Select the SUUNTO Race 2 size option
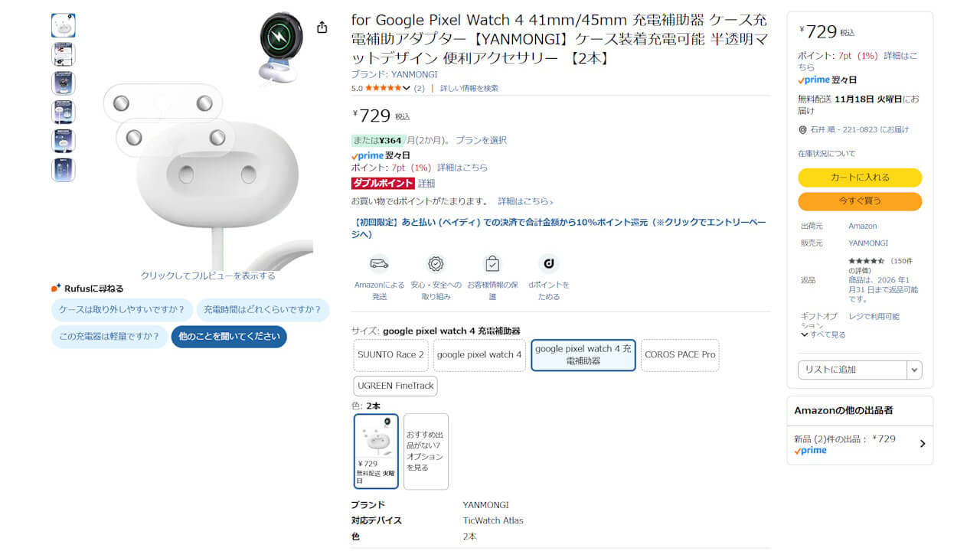980x551 pixels. click(390, 355)
